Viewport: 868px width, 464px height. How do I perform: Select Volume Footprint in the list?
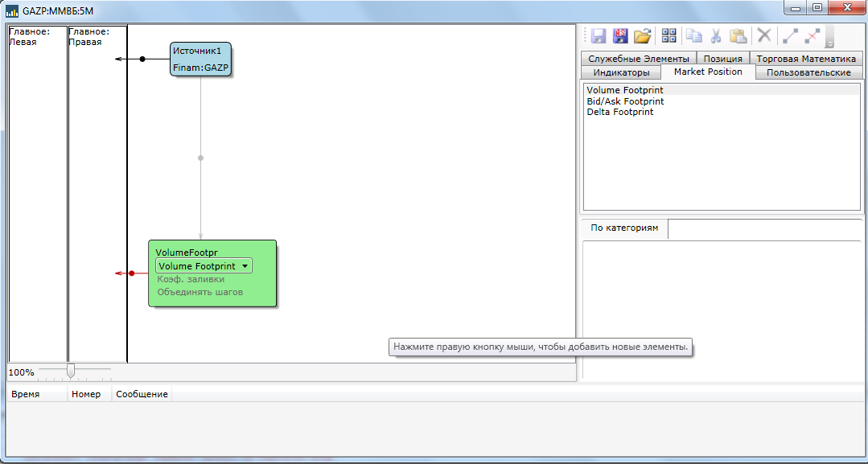tap(722, 90)
